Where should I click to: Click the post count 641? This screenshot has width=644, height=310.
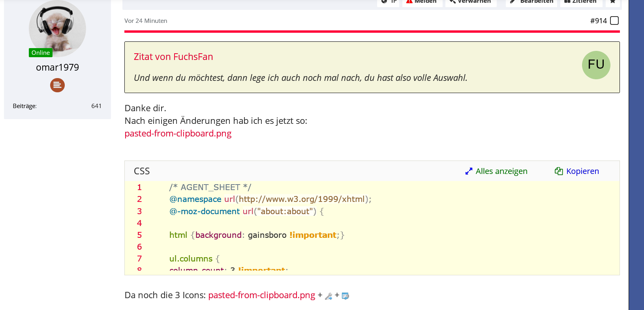[96, 106]
